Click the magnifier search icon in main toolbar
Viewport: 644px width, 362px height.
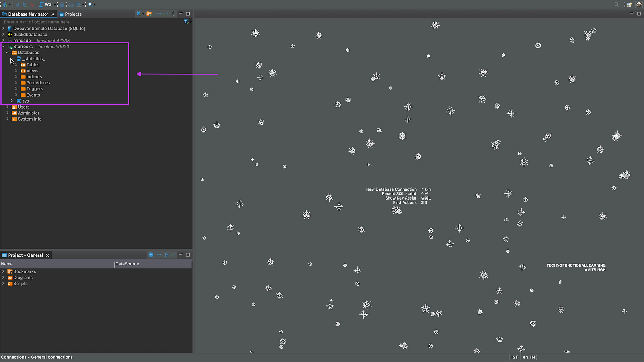tap(90, 5)
